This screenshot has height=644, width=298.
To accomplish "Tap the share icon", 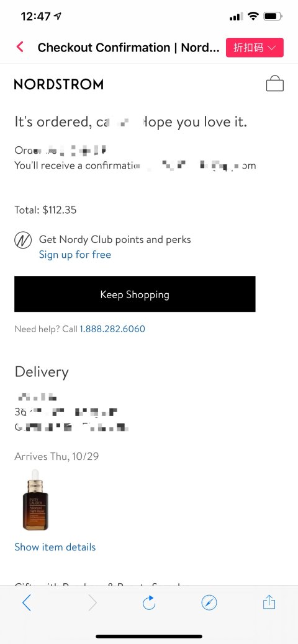I will click(269, 602).
